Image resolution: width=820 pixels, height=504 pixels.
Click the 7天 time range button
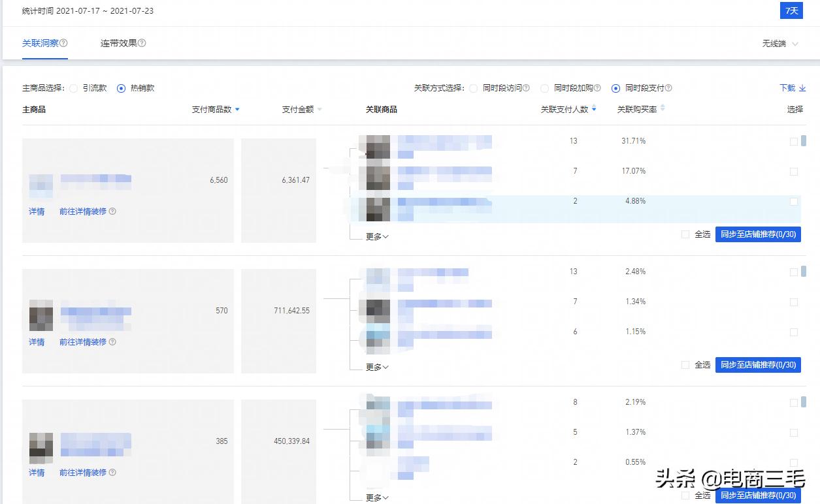[x=791, y=11]
